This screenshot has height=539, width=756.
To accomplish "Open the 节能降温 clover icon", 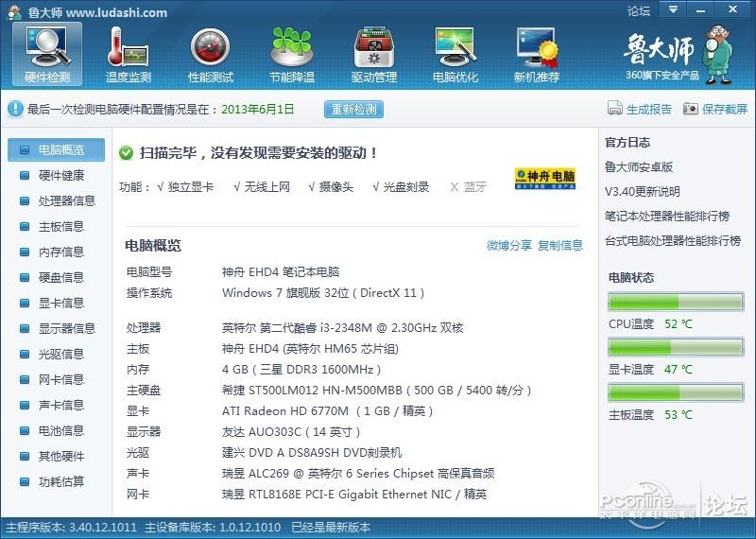I will tap(292, 54).
